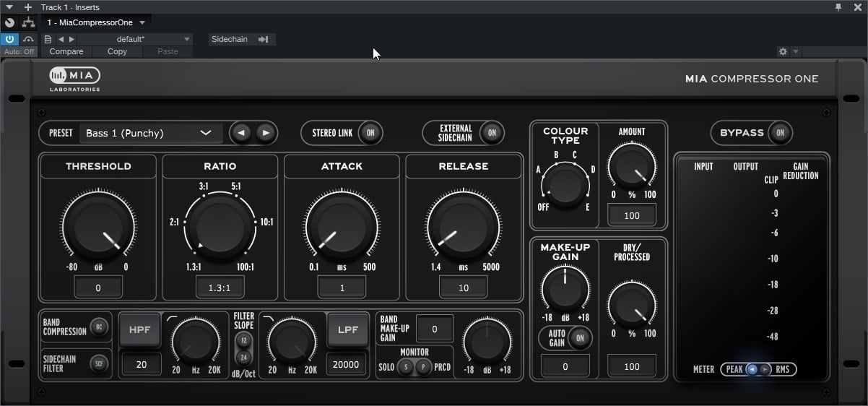Toggle the Stereo Link ON switch
The height and width of the screenshot is (406, 868).
pos(370,133)
